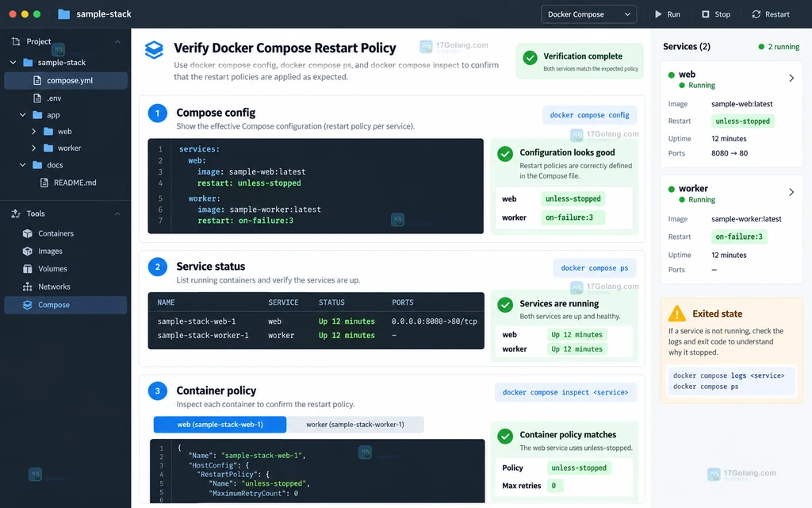Screen dimensions: 812x508
Task: Collapse the Project section chevron
Action: 117,41
